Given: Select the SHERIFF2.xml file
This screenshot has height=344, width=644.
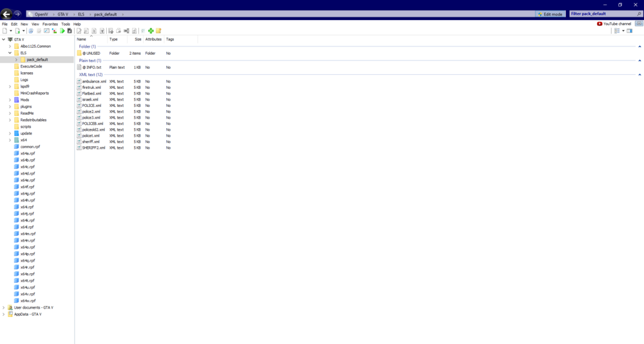Looking at the screenshot, I should click(93, 148).
